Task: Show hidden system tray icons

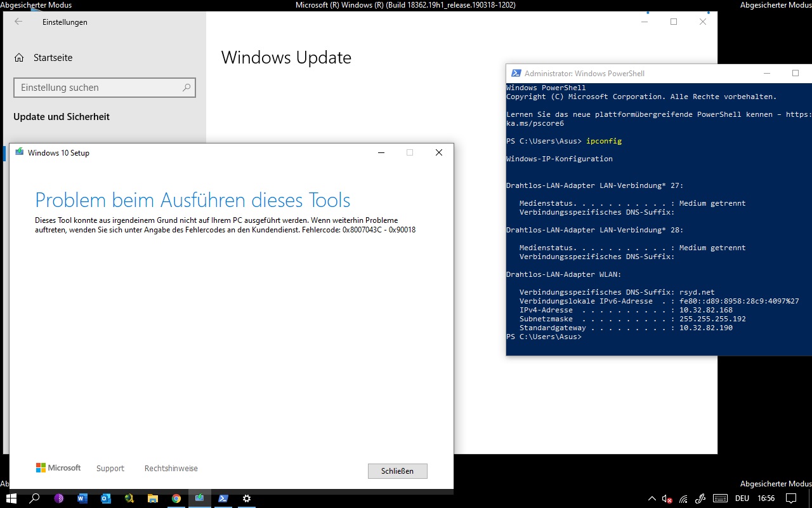Action: [652, 498]
